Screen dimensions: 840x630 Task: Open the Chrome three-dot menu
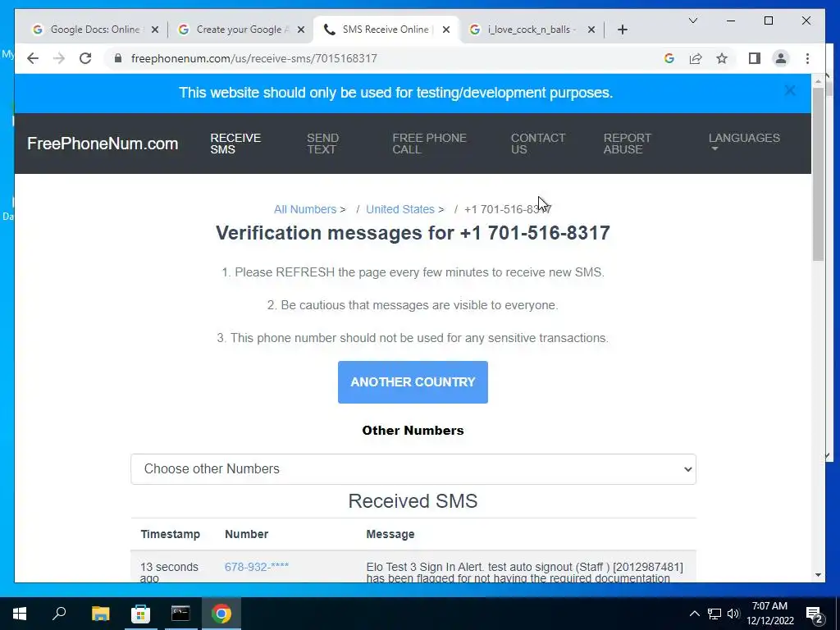[807, 58]
